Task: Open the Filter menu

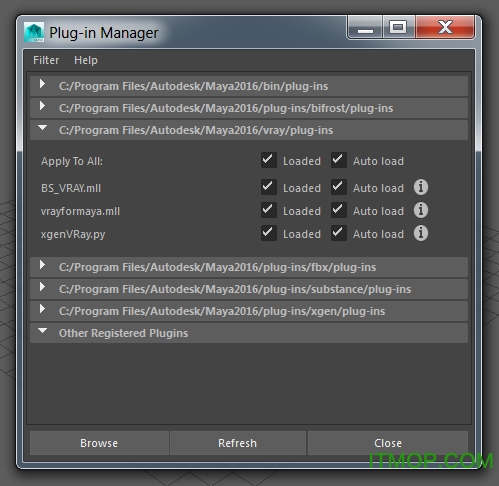Action: 46,60
